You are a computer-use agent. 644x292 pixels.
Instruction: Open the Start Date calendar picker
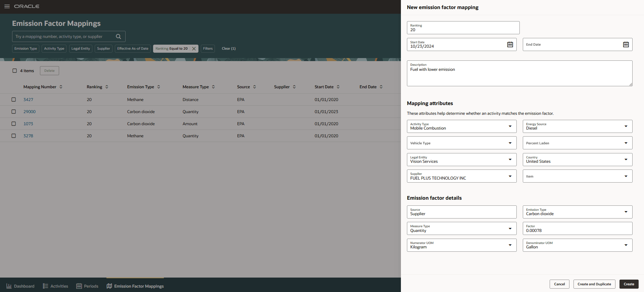pyautogui.click(x=510, y=44)
